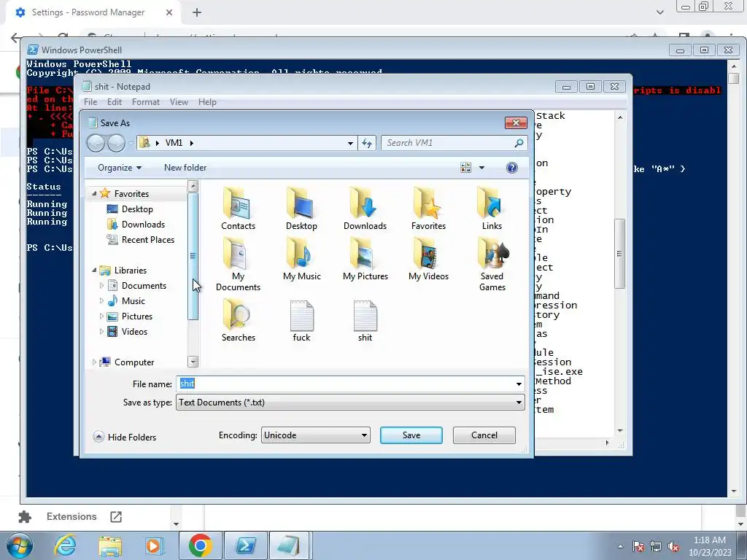Image resolution: width=747 pixels, height=560 pixels.
Task: Open the Downloads folder icon in file list
Action: pos(365,208)
